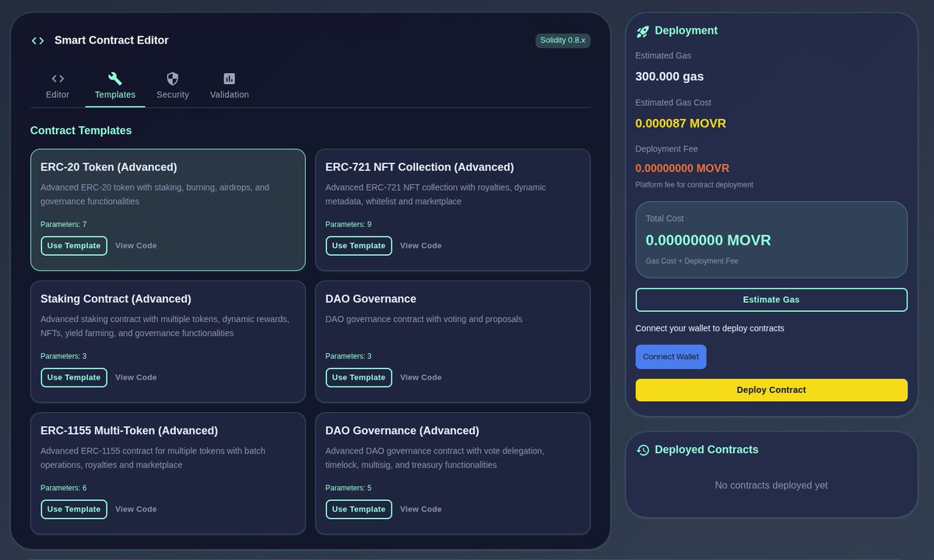
Task: Click the wrench icon for Templates
Action: pos(115,79)
